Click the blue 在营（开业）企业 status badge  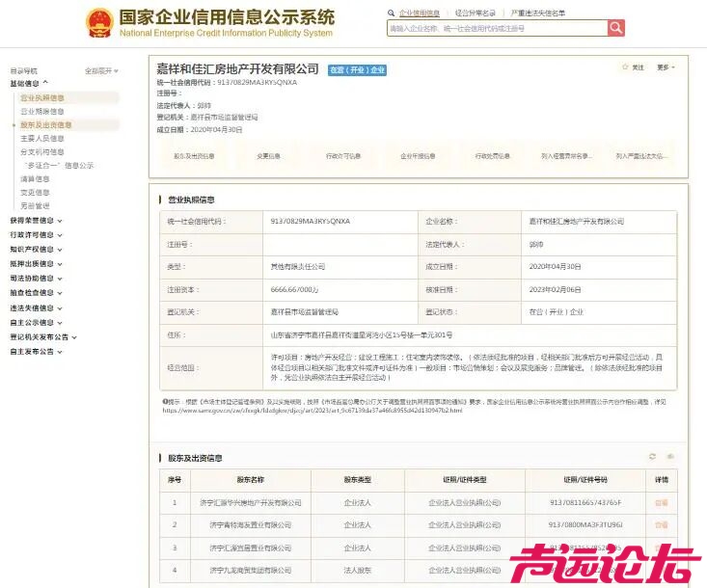click(x=357, y=69)
